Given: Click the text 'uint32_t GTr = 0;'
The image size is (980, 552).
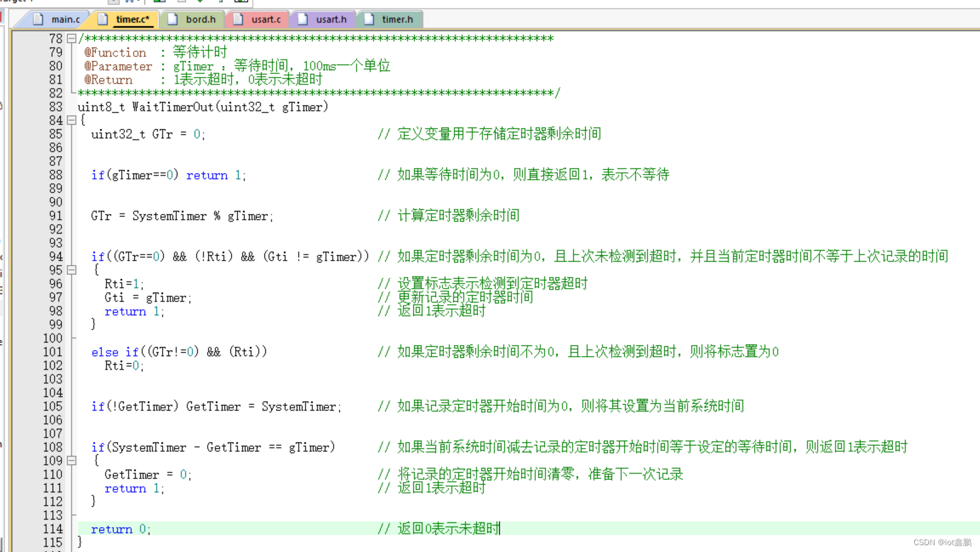Looking at the screenshot, I should click(x=148, y=134).
